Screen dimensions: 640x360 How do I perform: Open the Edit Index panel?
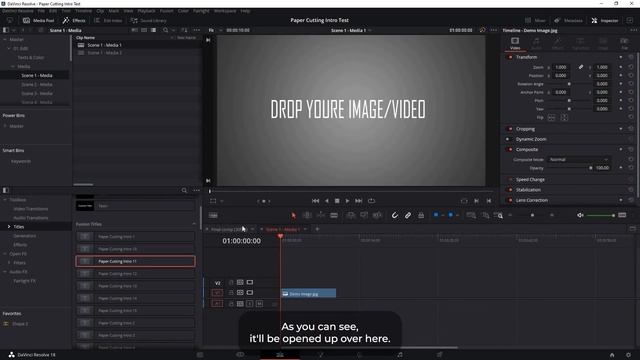pos(108,20)
